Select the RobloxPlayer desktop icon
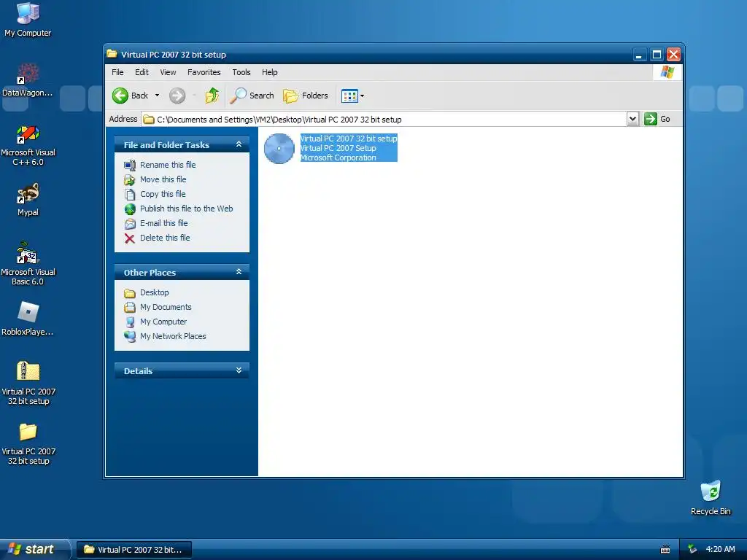The width and height of the screenshot is (747, 560). [x=28, y=319]
